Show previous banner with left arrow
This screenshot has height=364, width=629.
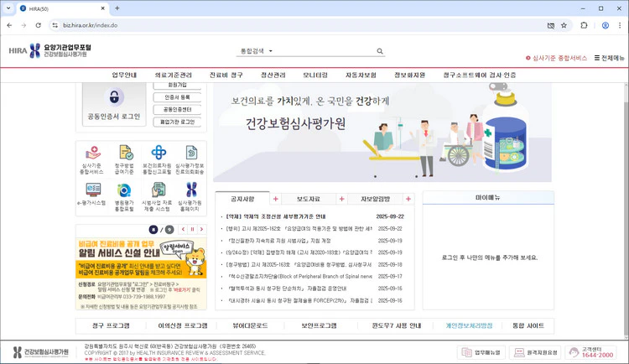click(184, 229)
